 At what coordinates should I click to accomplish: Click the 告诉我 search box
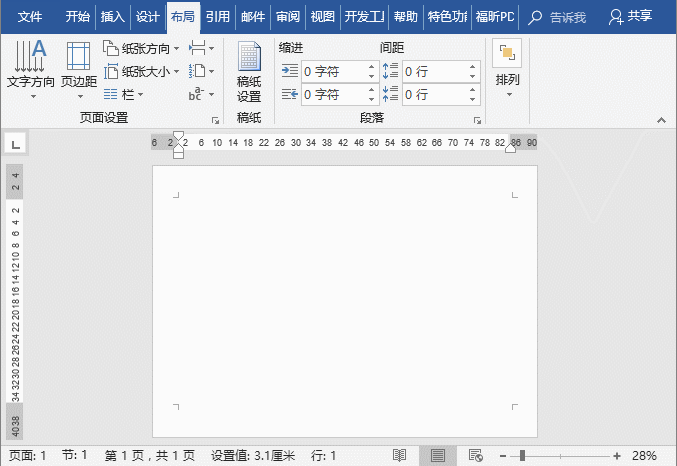point(557,17)
